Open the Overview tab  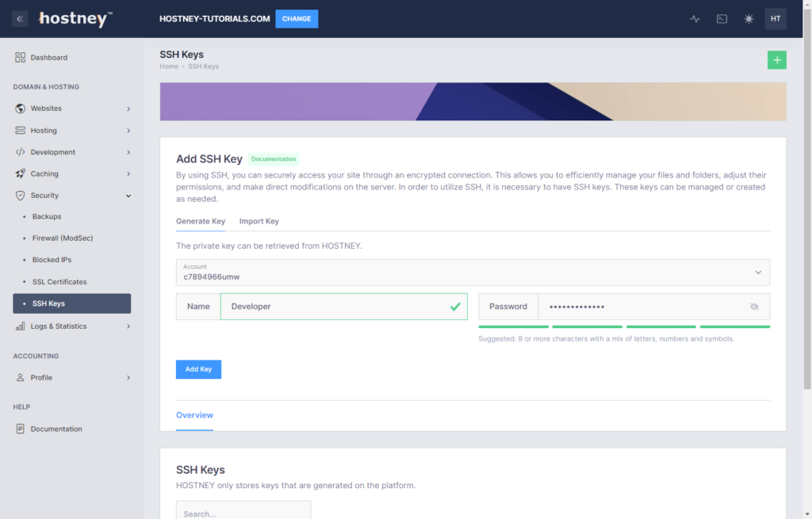point(194,414)
